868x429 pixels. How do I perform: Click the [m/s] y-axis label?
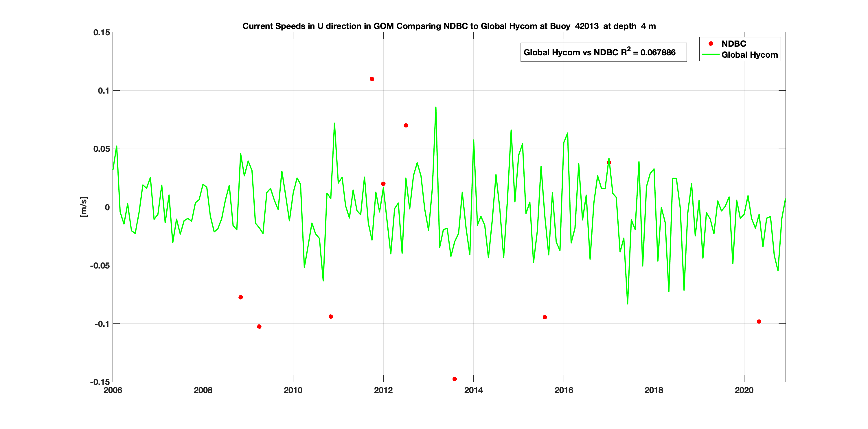coord(84,207)
